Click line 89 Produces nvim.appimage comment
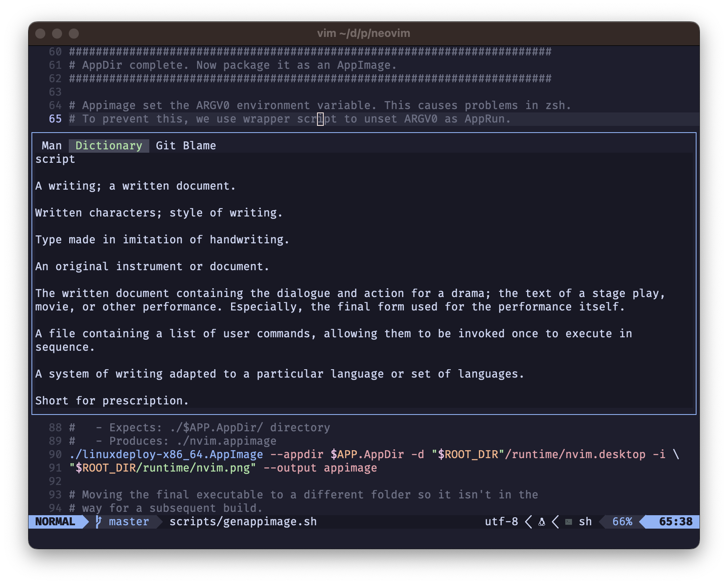Viewport: 728px width, 584px height. click(x=172, y=441)
